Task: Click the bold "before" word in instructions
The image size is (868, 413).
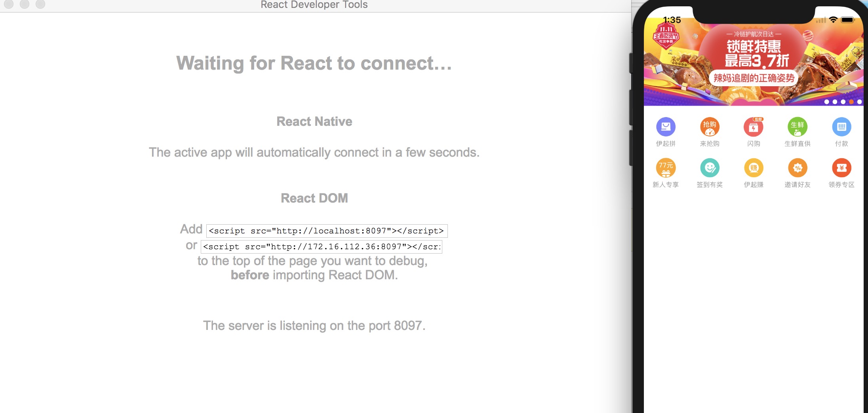Action: tap(250, 275)
